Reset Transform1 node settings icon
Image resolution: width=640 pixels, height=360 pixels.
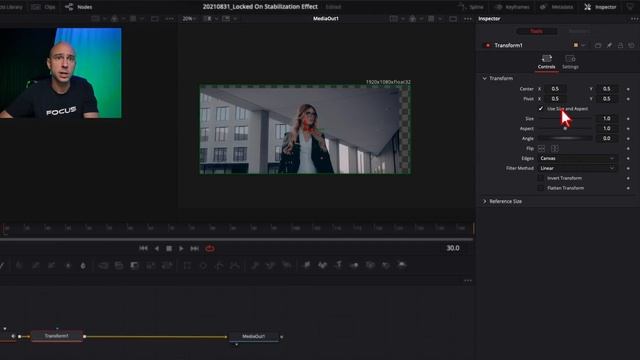[631, 45]
